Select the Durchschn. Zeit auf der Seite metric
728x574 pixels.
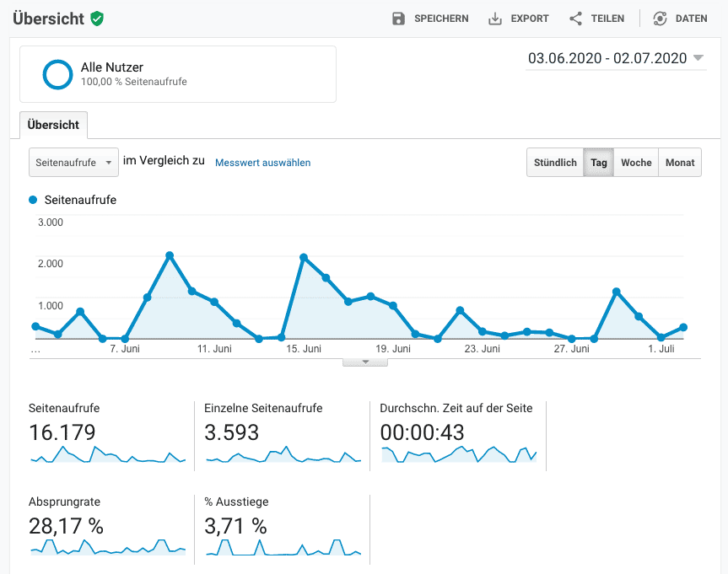(x=456, y=408)
